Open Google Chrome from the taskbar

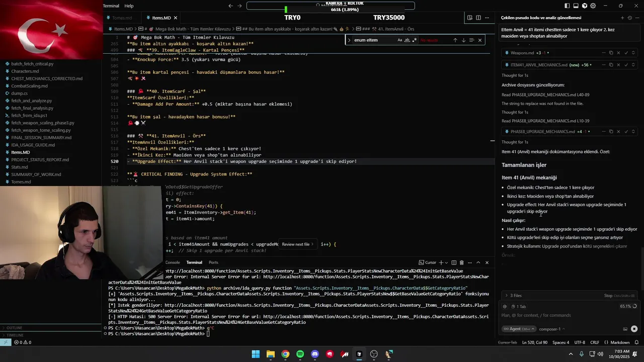[x=285, y=354]
